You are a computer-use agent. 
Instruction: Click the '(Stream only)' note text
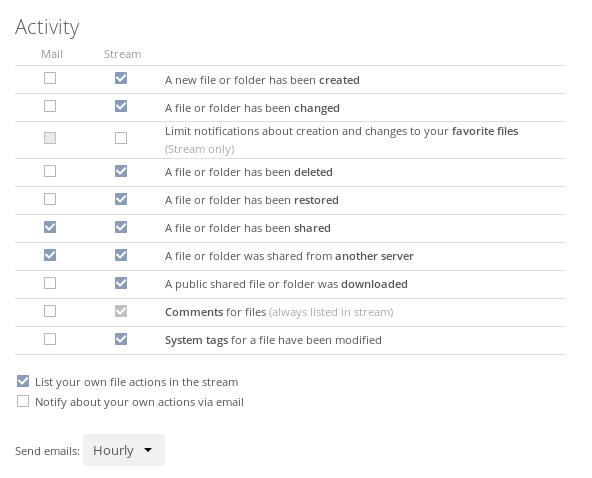coord(200,149)
